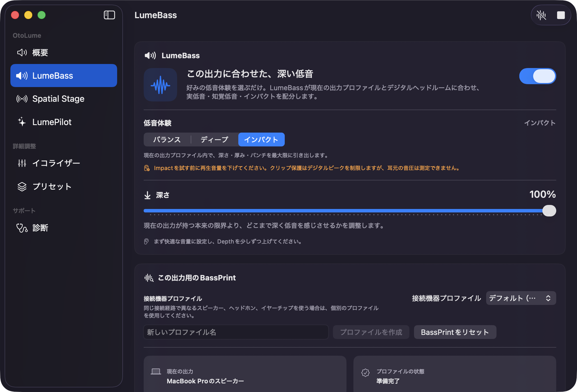The image size is (577, 392).
Task: Select the インパクト bass mode
Action: coord(261,140)
